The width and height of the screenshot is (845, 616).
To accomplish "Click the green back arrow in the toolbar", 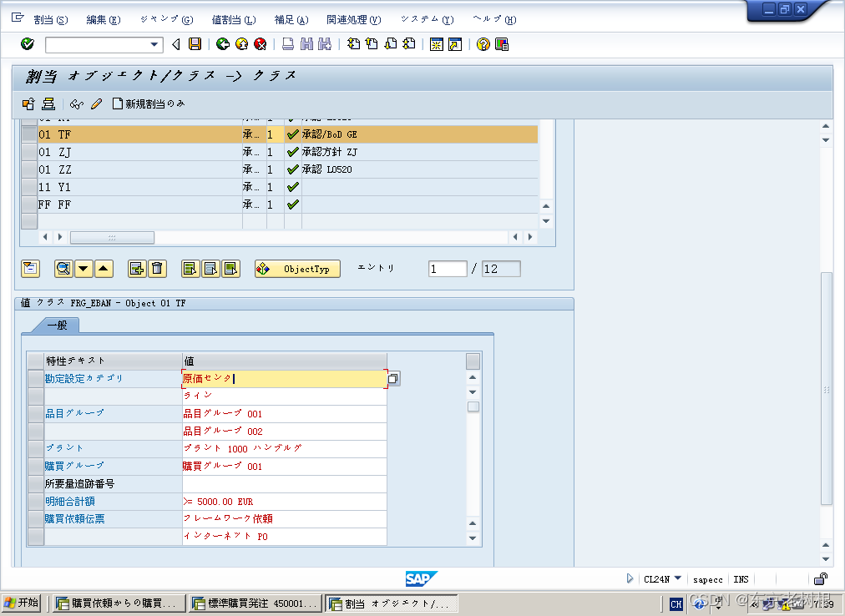I will [224, 46].
